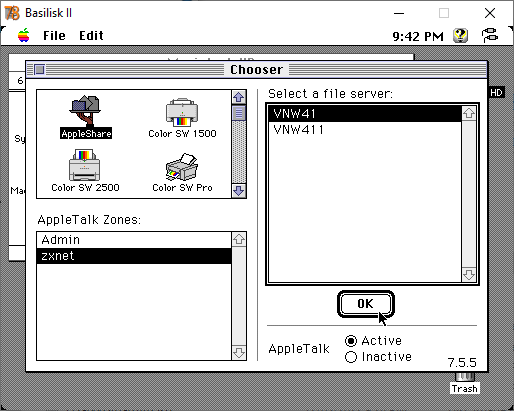
Task: Open the Application menu icon
Action: (x=490, y=35)
